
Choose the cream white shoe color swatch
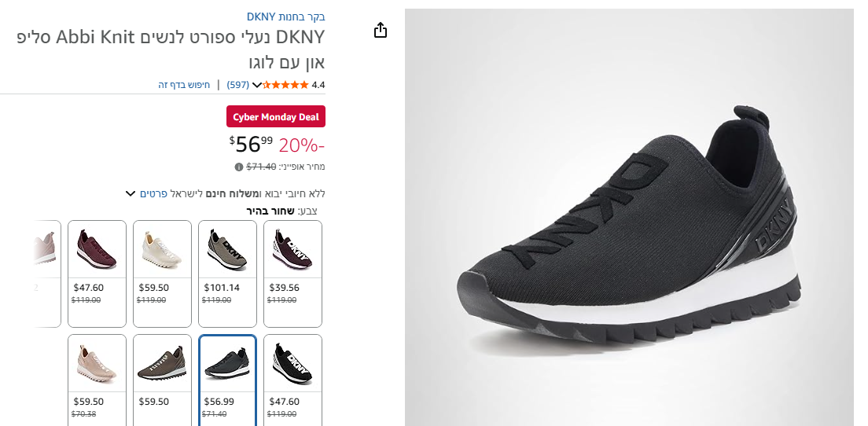(162, 273)
